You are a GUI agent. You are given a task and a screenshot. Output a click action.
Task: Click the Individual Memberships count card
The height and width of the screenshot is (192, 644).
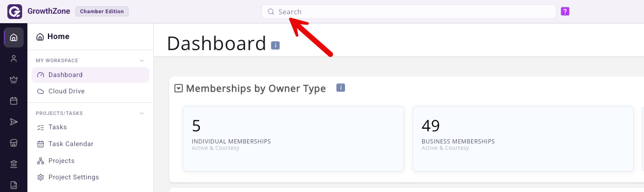point(294,139)
